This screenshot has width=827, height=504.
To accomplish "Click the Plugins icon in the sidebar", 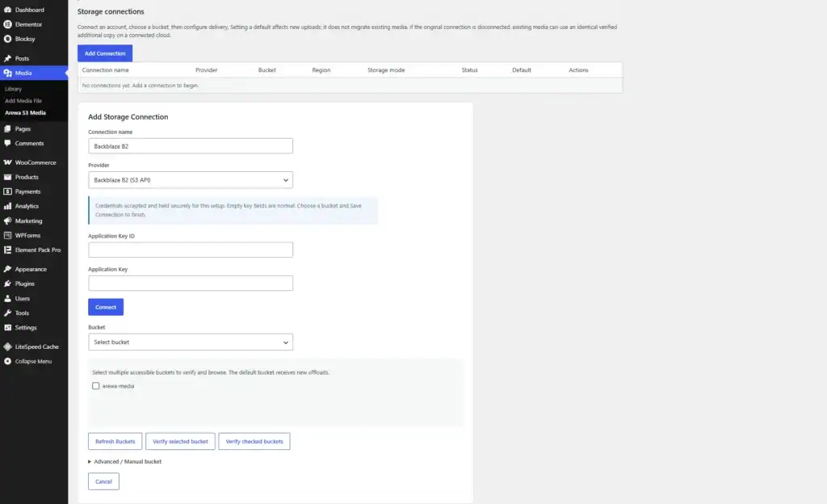I will (7, 283).
